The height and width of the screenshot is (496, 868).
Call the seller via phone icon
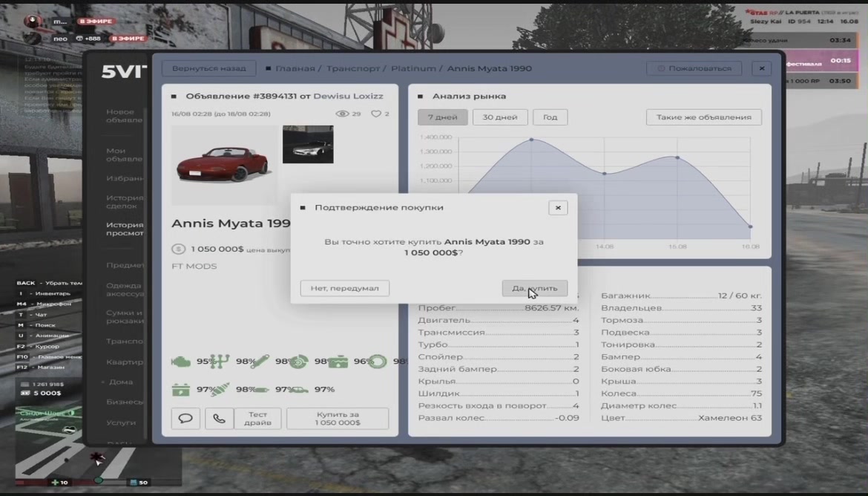[x=219, y=419]
